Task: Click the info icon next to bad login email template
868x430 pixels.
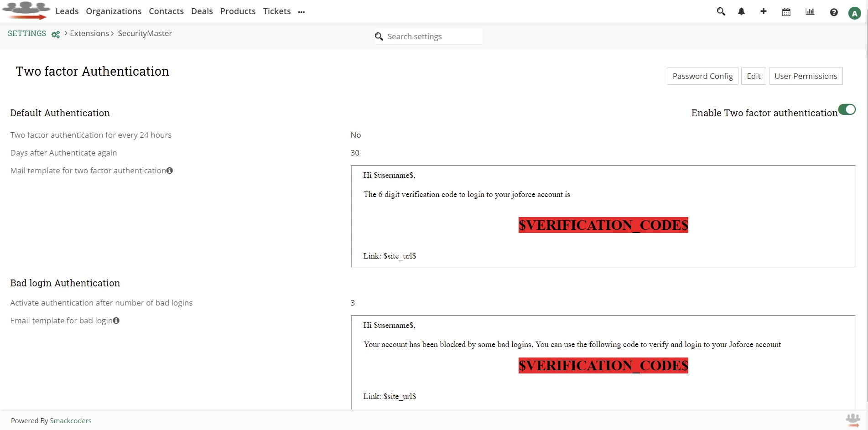Action: coord(116,321)
